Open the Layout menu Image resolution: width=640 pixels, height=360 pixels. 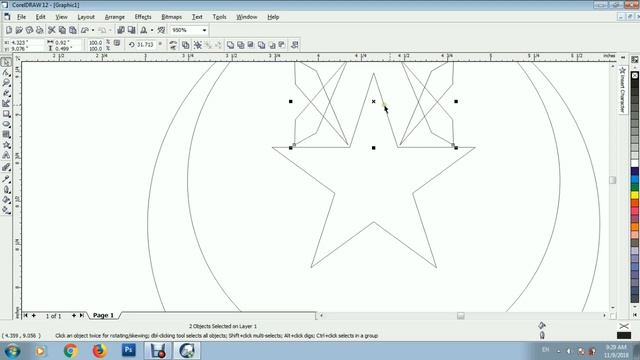[x=86, y=17]
